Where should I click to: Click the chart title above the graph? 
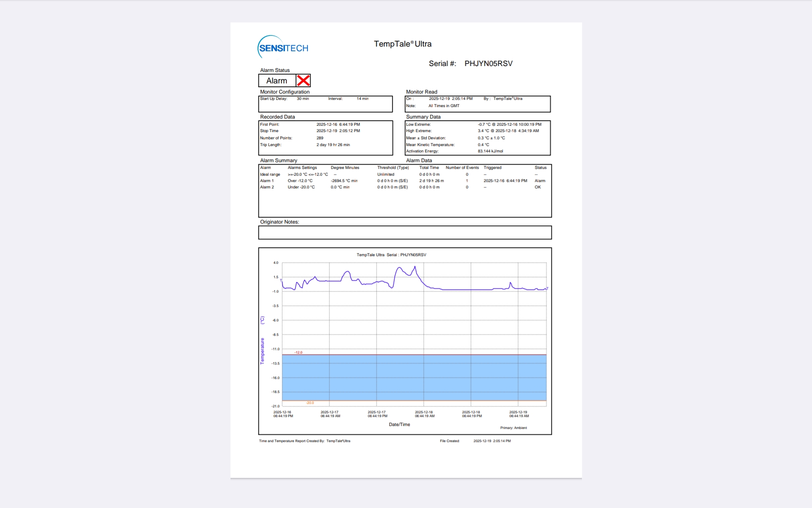click(x=391, y=255)
